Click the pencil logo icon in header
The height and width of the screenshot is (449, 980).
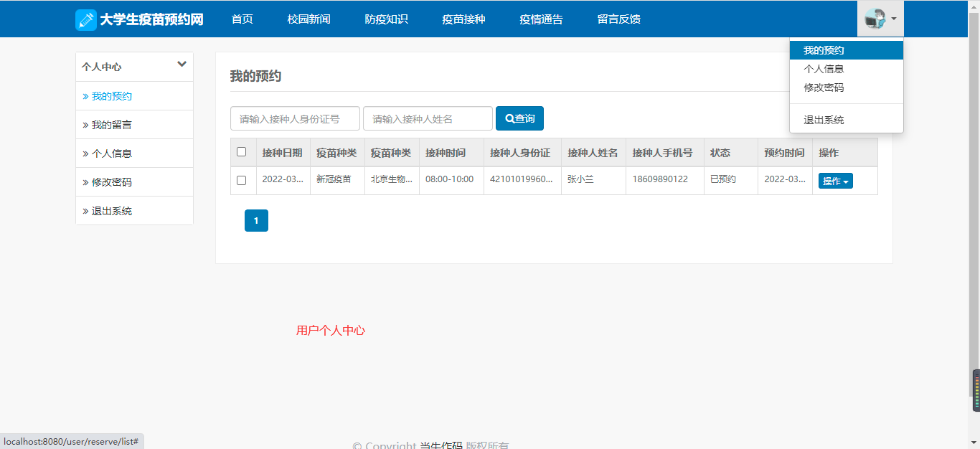pos(86,19)
